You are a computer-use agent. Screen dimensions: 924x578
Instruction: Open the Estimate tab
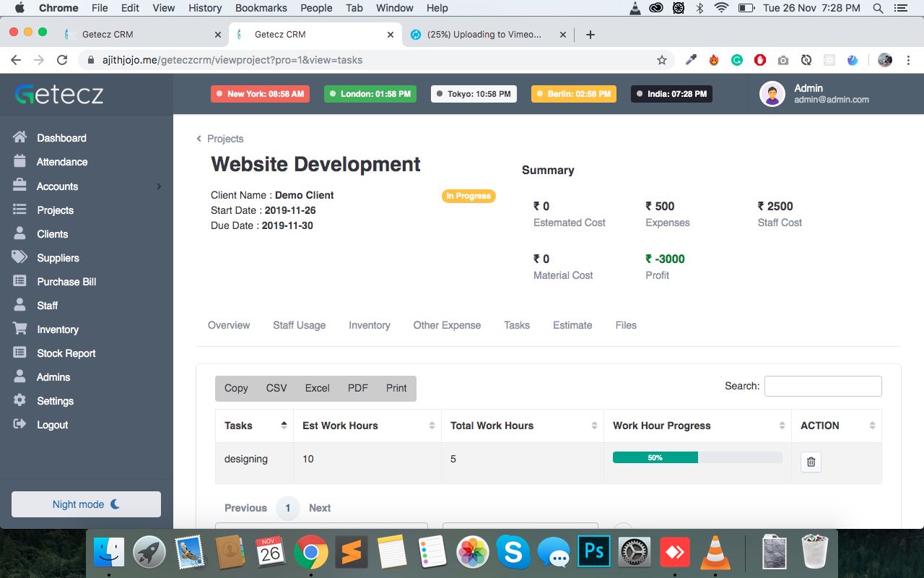572,325
